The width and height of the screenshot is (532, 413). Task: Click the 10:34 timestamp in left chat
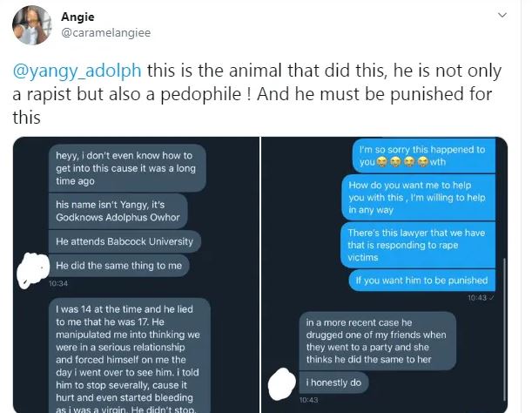pyautogui.click(x=58, y=283)
